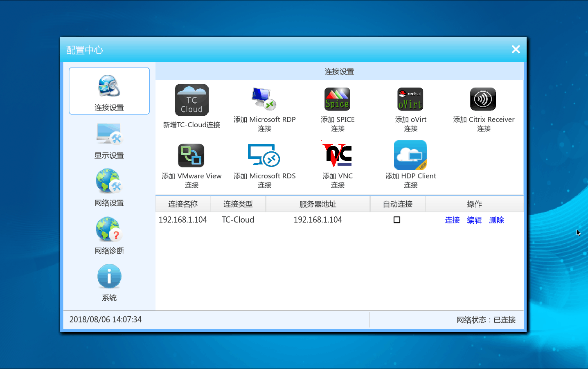Enable 自动连接 checkbox for 192.168.1.104

pos(397,220)
